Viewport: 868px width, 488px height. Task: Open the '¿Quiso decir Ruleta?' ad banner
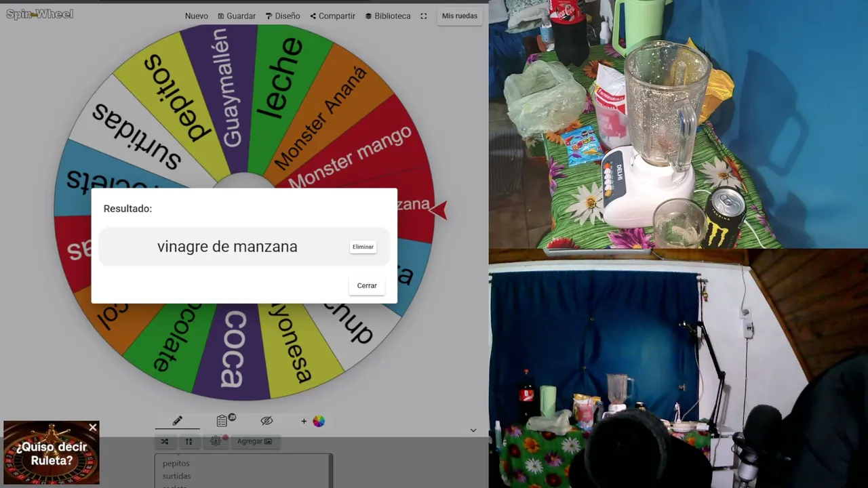point(52,454)
